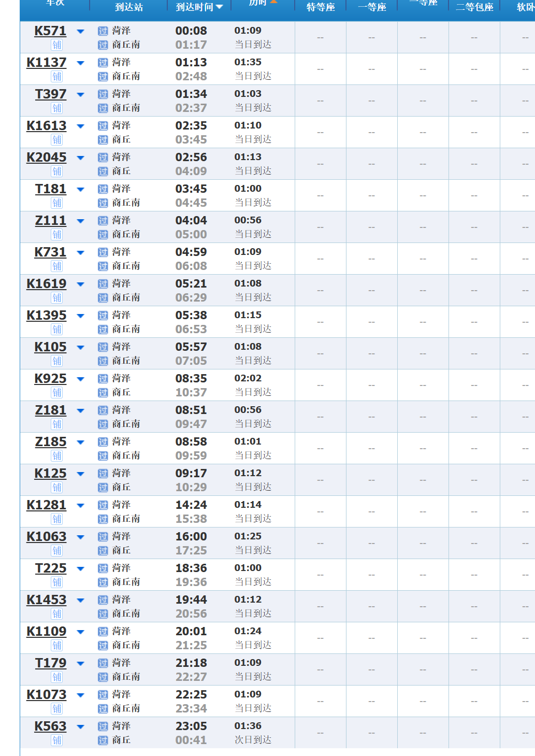The image size is (535, 756).
Task: Expand the dropdown arrow next to T181
Action: [x=80, y=190]
